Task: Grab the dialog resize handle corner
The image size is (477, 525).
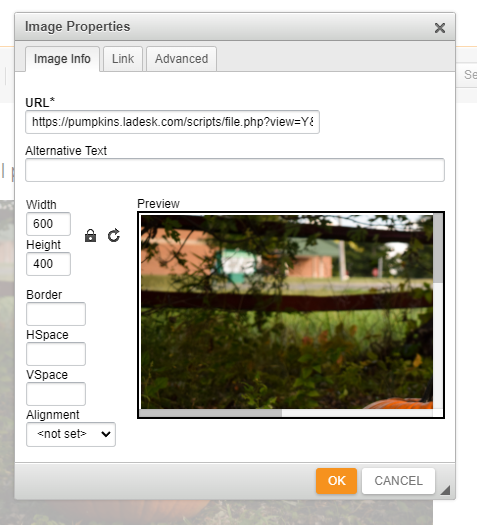Action: pos(445,490)
